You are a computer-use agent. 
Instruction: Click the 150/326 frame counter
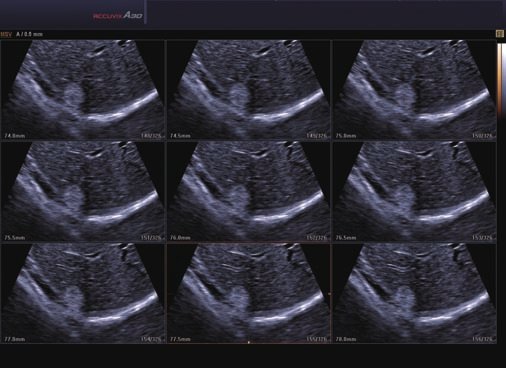click(x=483, y=136)
